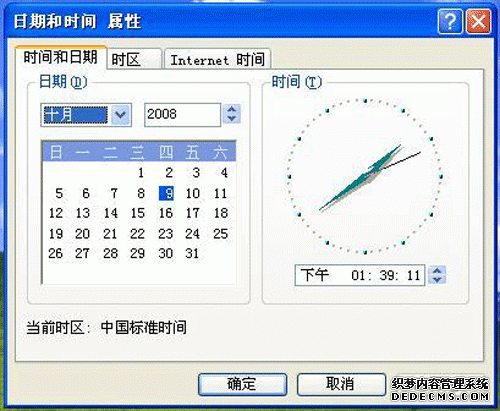Close the Date and Time Properties dialog

[x=478, y=22]
